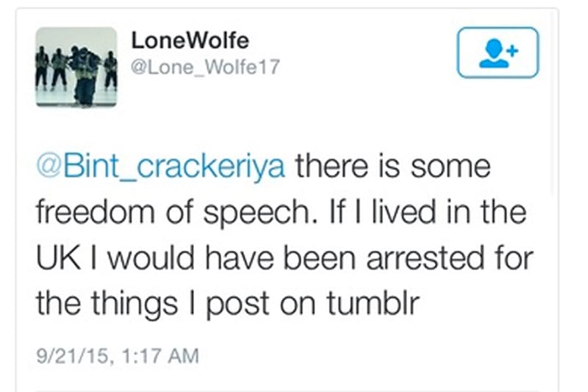Open LoneWolfe's profile picture
The height and width of the screenshot is (392, 588).
pyautogui.click(x=76, y=67)
